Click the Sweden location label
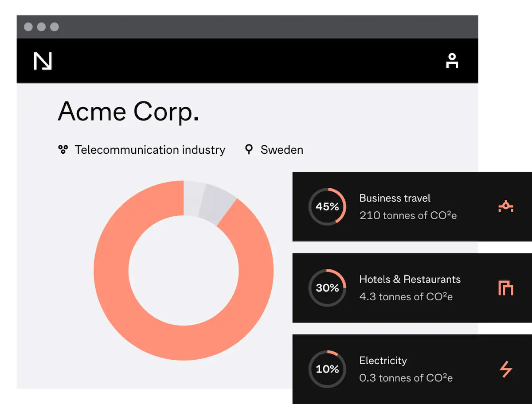The image size is (532, 404). [x=282, y=150]
